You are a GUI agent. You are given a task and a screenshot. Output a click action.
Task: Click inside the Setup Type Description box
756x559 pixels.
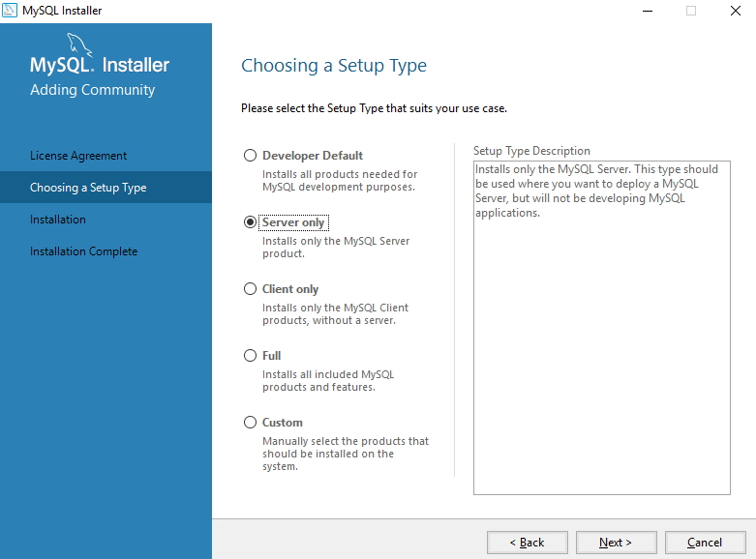pyautogui.click(x=602, y=328)
